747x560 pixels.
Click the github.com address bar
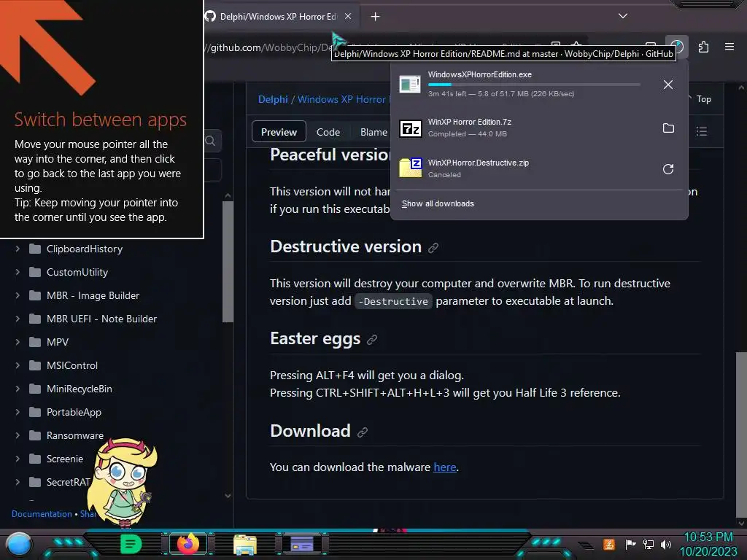[267, 47]
